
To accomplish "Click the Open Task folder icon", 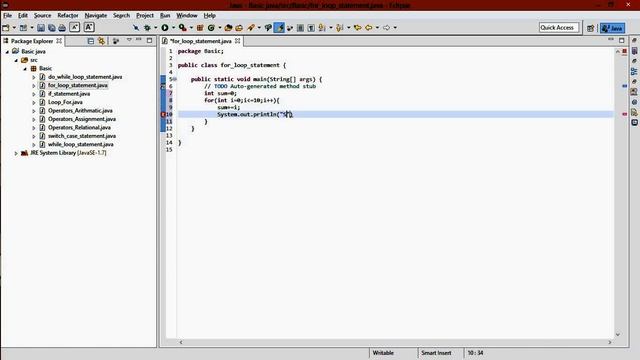I will 239,28.
